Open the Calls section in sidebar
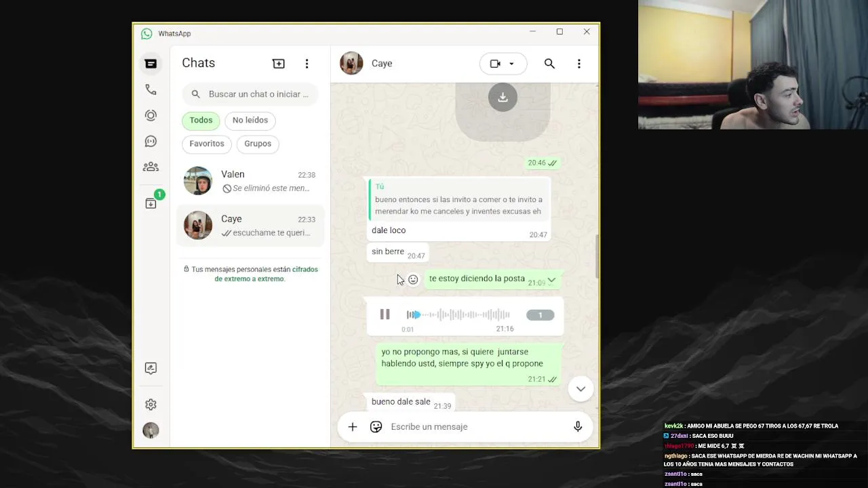 pos(151,89)
